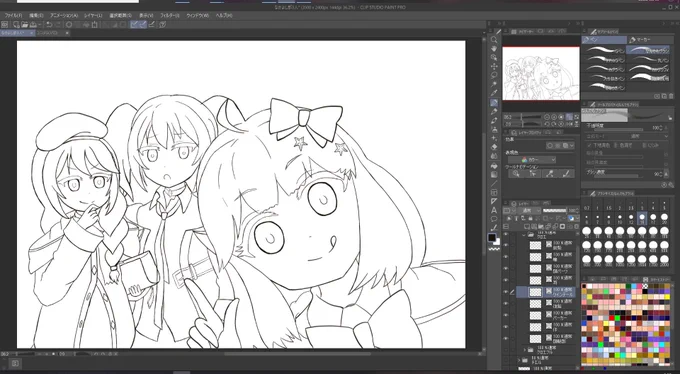Select the Balloon tool
The image size is (680, 374).
494,219
